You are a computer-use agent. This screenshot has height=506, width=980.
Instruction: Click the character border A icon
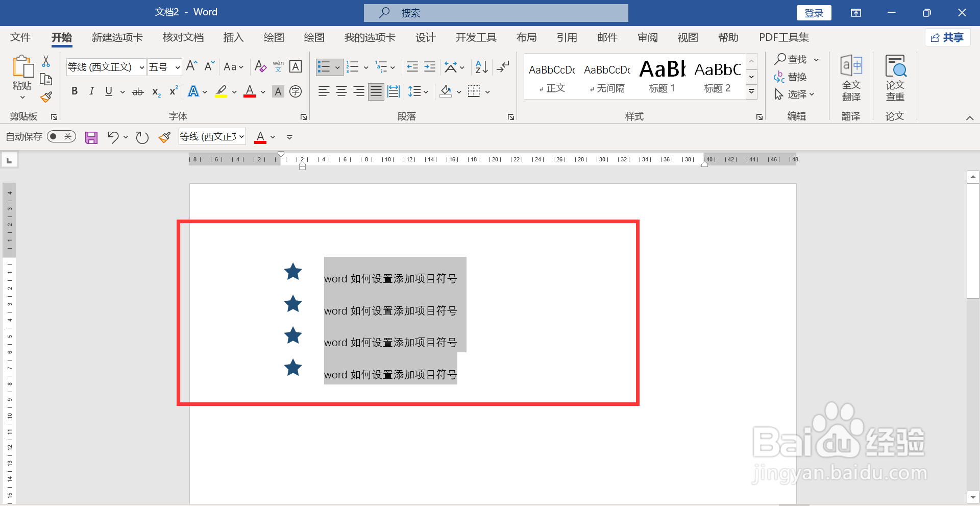(x=296, y=66)
